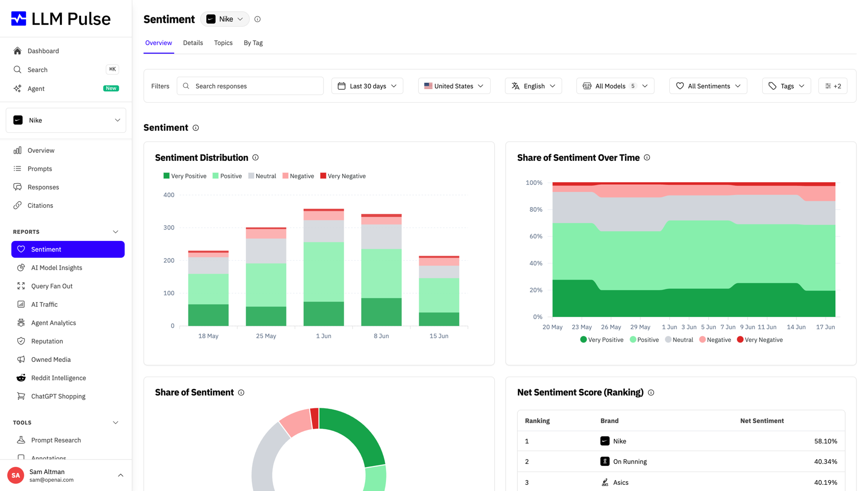Select Sentiment in the Reports menu
868x491 pixels.
click(68, 250)
